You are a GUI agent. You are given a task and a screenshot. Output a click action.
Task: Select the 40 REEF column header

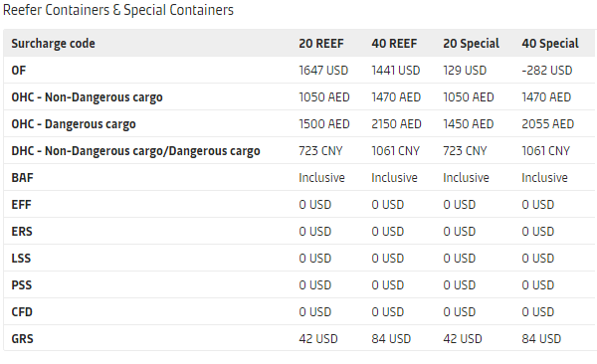394,44
